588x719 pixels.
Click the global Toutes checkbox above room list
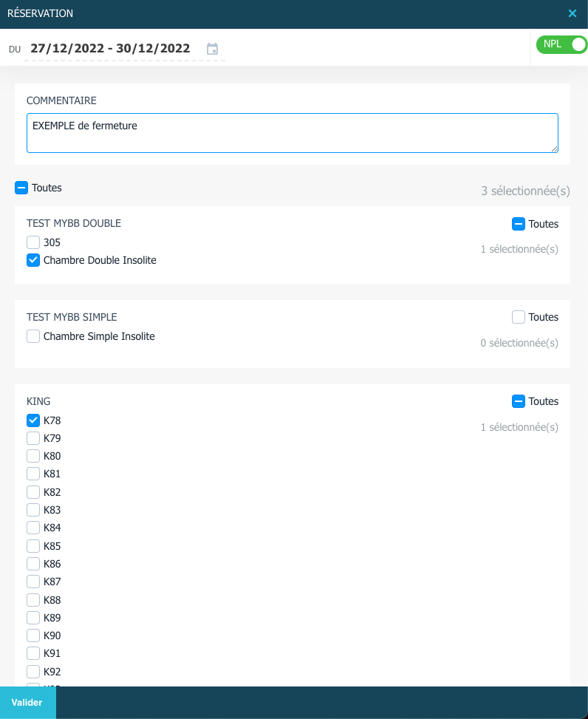pos(21,188)
